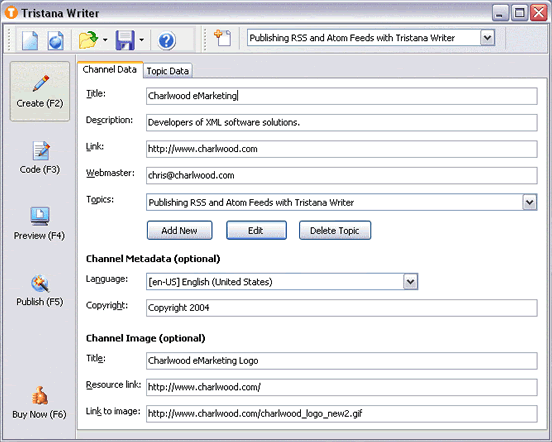
Task: Expand the Language dropdown
Action: pyautogui.click(x=410, y=282)
